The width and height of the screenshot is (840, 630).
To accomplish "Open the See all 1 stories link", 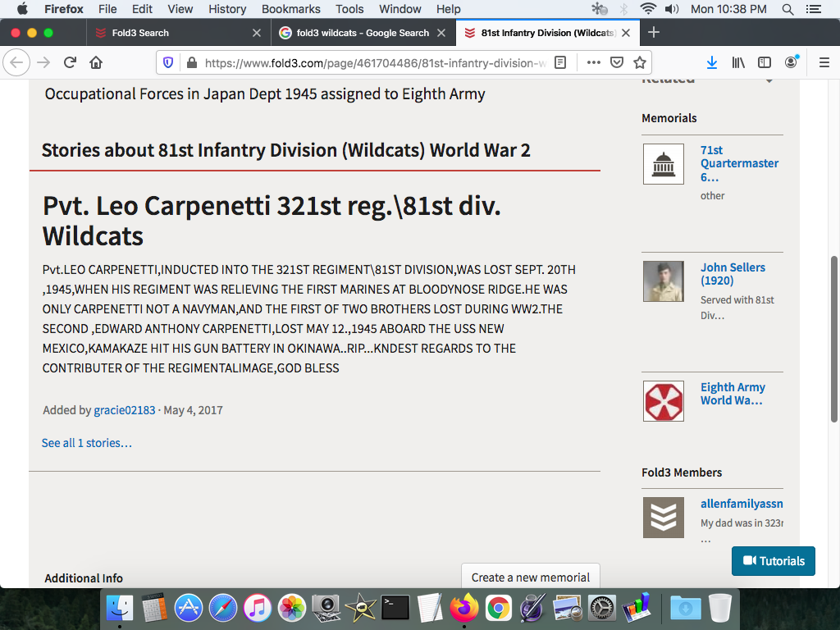I will tap(87, 443).
